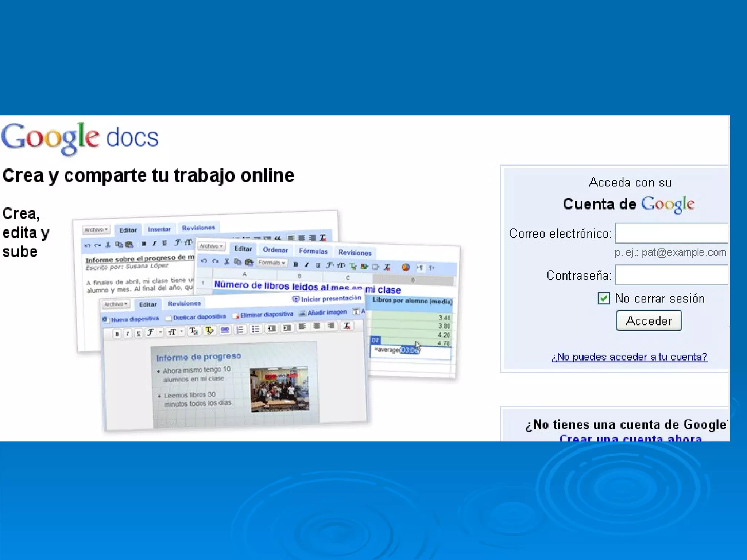Click bold icon in spreadsheet toolbar
Screen dimensions: 747x560
coord(295,264)
